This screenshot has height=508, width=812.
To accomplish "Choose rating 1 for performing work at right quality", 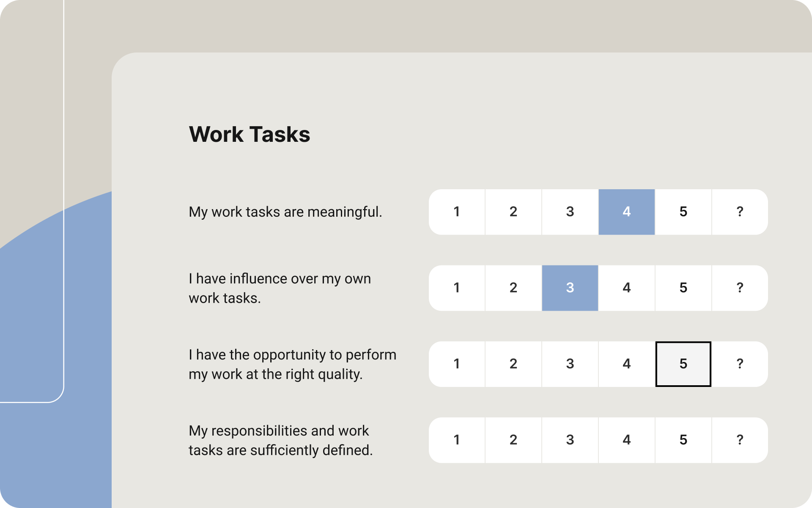I will click(457, 364).
